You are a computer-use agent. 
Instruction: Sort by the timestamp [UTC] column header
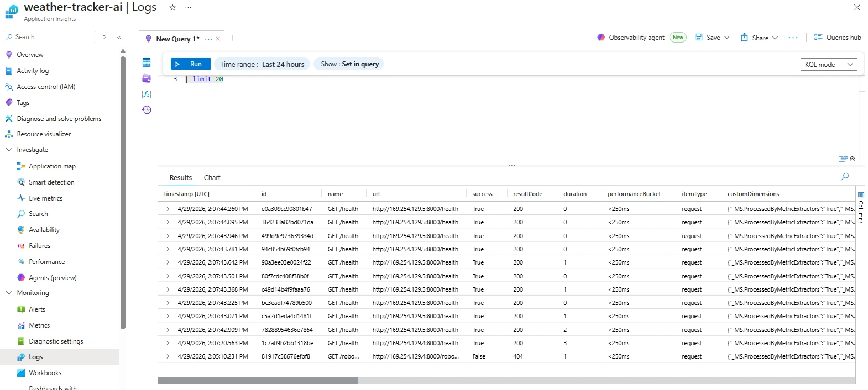point(187,194)
